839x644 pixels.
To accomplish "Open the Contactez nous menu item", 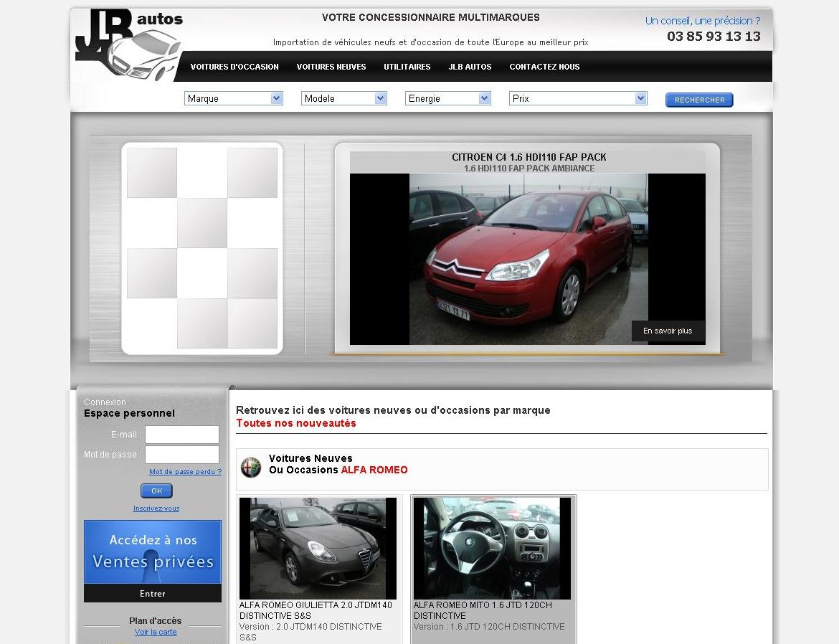I will click(x=544, y=67).
